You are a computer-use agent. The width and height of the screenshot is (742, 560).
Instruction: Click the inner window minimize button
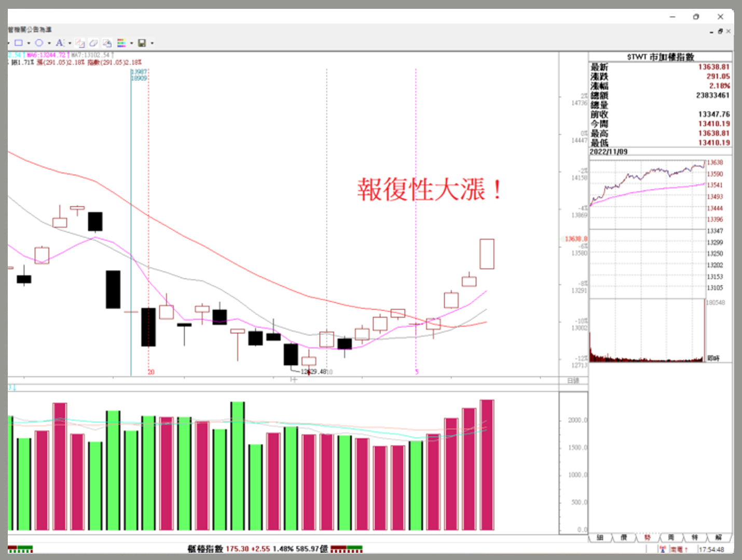click(x=711, y=32)
